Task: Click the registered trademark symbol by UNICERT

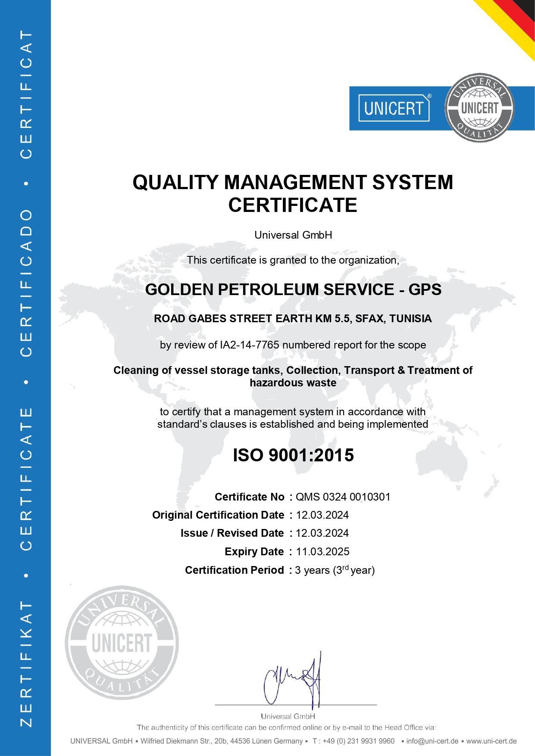Action: [429, 96]
